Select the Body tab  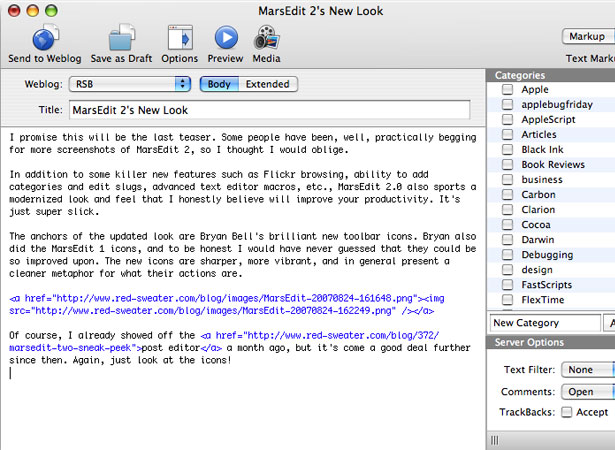point(219,84)
